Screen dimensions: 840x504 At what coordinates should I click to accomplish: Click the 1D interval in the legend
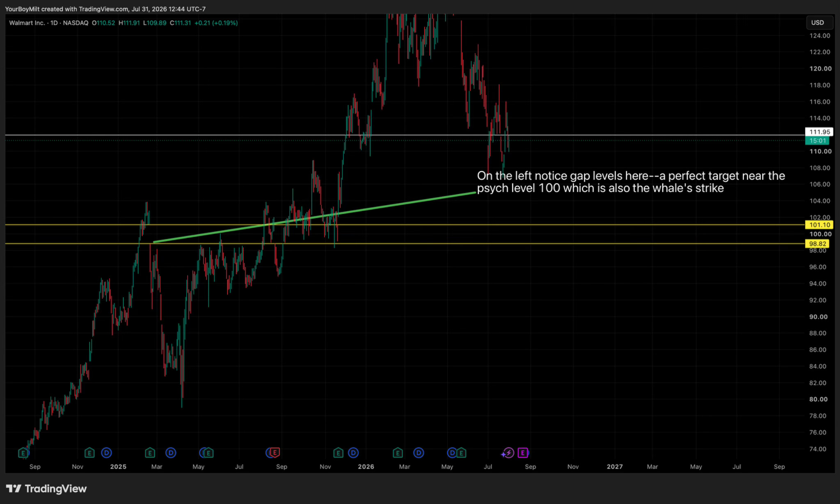click(x=54, y=23)
